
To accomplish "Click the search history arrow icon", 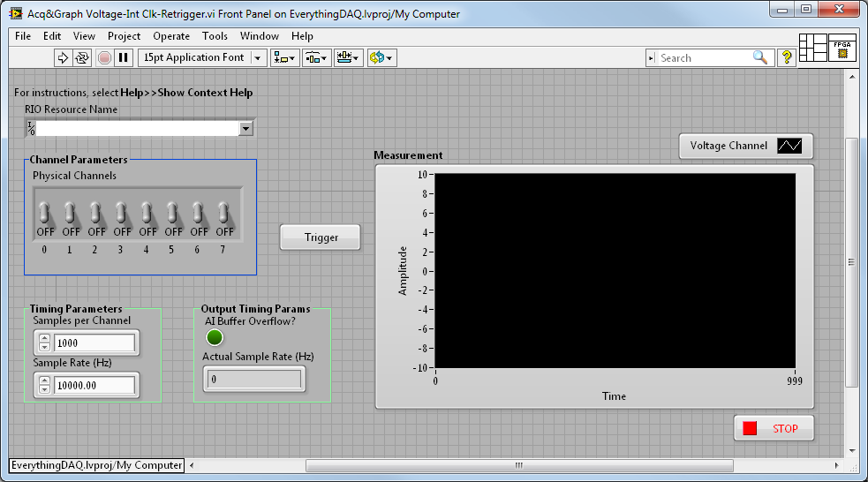I will (x=652, y=58).
